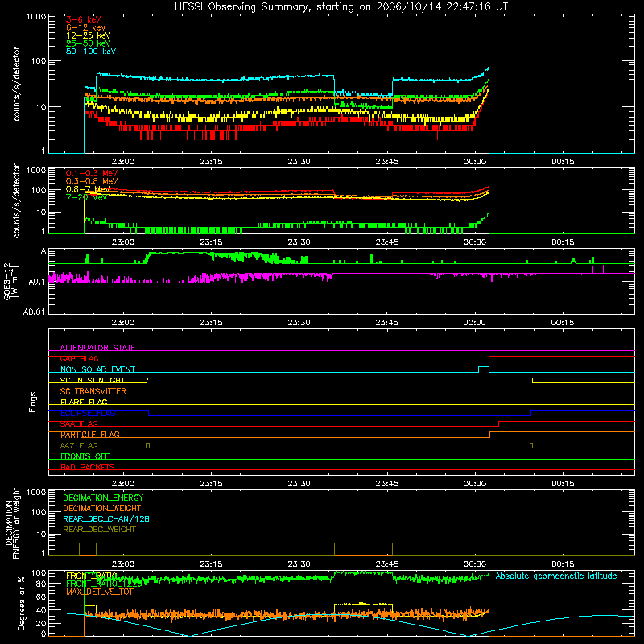
Task: Select the red 3-6 keV legend label
Action: [84, 19]
